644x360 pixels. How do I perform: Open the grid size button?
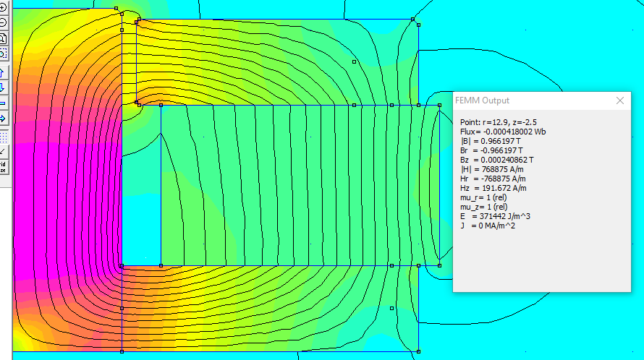point(3,168)
